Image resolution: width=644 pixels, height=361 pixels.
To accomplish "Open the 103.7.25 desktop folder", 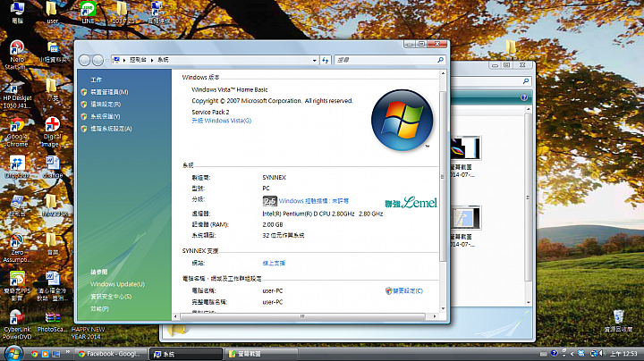I will coord(123,13).
